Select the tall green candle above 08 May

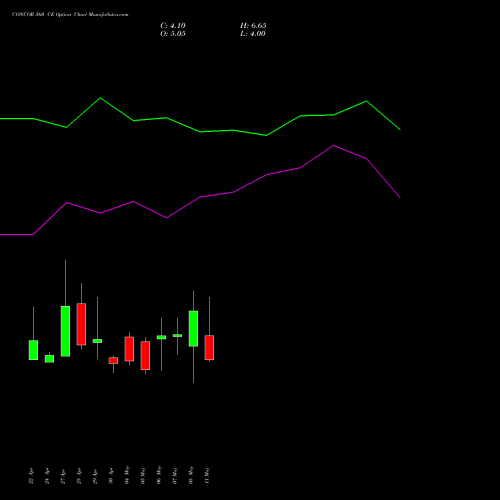[x=193, y=329]
